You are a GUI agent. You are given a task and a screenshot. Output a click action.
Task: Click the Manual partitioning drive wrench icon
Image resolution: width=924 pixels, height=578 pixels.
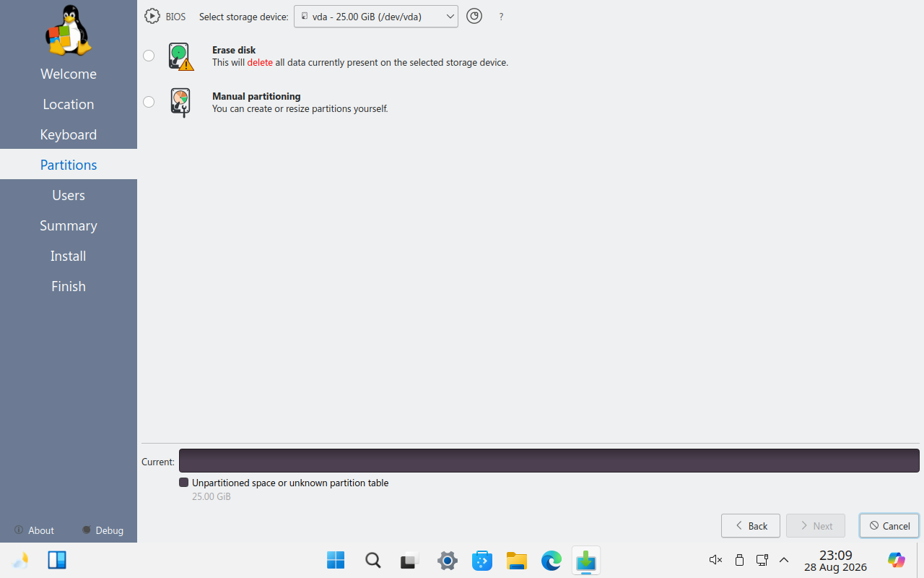[x=180, y=103]
